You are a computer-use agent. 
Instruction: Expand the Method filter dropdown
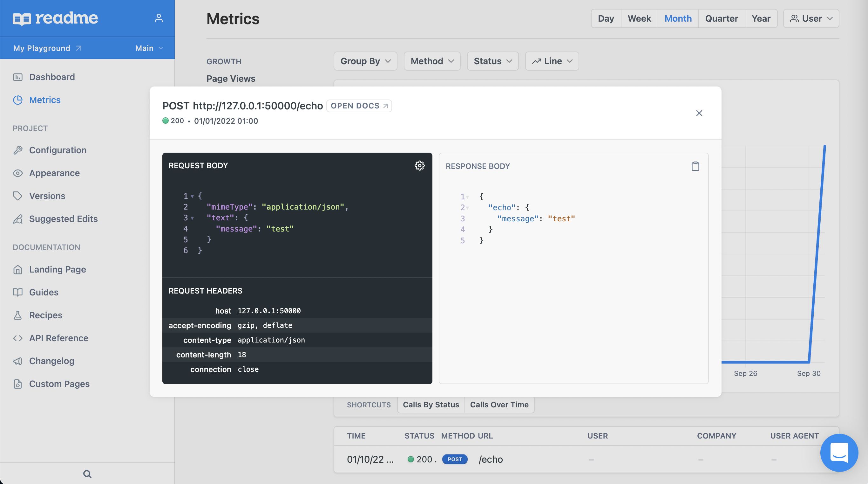431,61
